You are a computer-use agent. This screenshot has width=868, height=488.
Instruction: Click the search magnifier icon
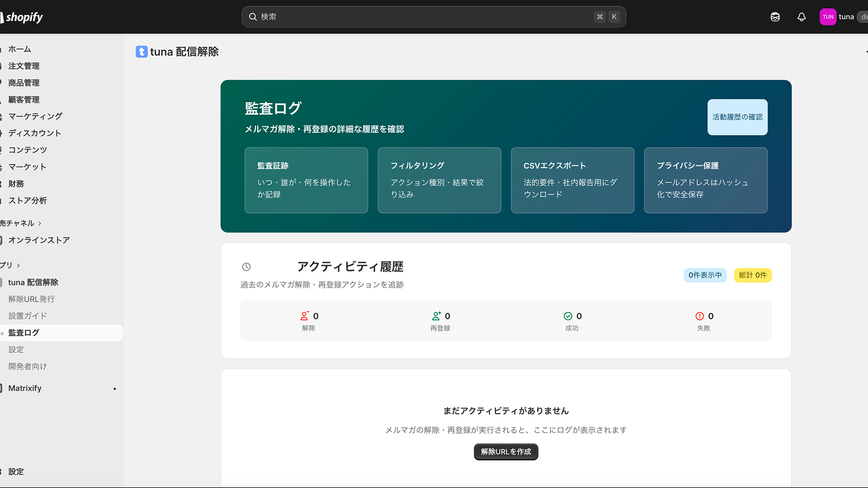point(253,17)
